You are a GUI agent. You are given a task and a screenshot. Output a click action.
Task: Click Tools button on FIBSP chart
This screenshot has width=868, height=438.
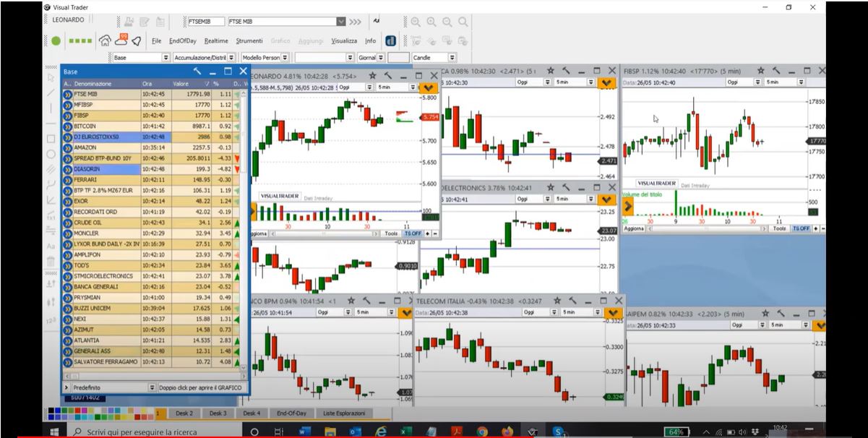779,228
